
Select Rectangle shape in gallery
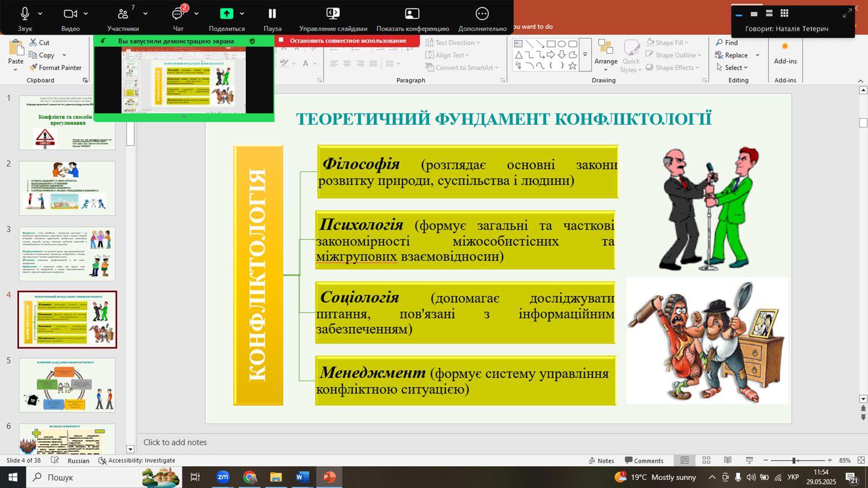pyautogui.click(x=551, y=43)
